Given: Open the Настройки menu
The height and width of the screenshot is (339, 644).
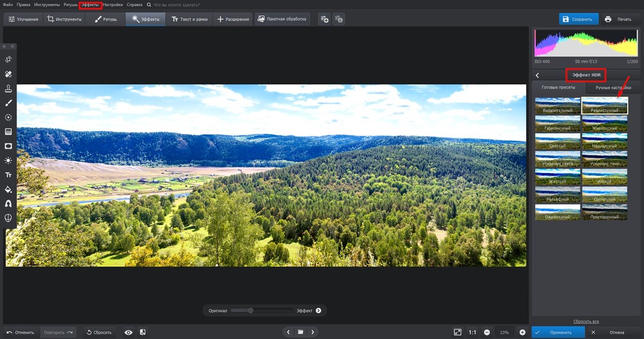Looking at the screenshot, I should coord(113,5).
